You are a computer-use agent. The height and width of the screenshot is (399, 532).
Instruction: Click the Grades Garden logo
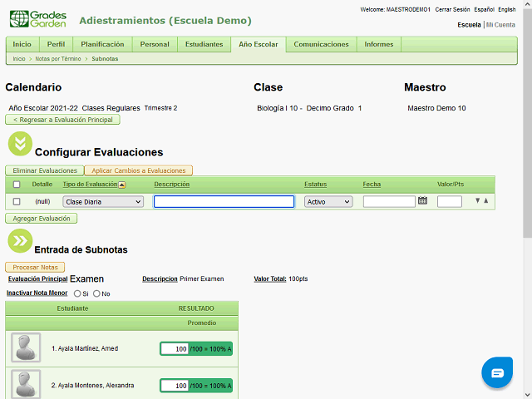pos(38,19)
